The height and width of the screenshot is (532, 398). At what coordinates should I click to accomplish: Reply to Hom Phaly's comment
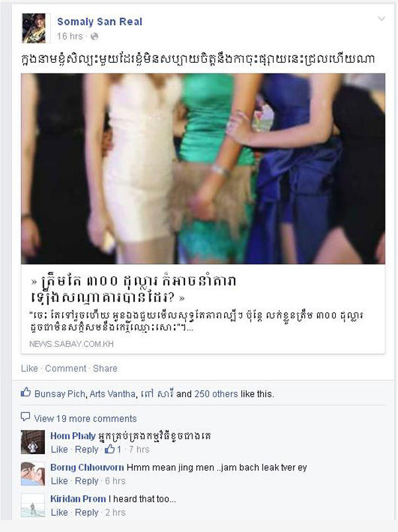[87, 449]
